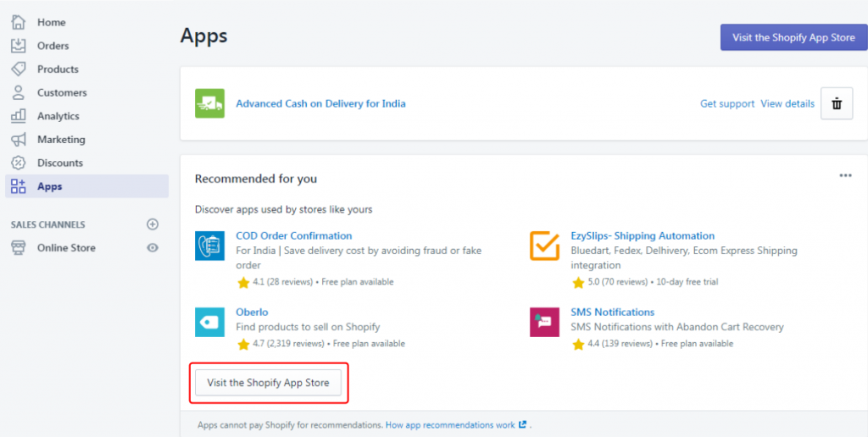The height and width of the screenshot is (437, 868).
Task: Open the Recommended for you options menu
Action: pos(845,176)
